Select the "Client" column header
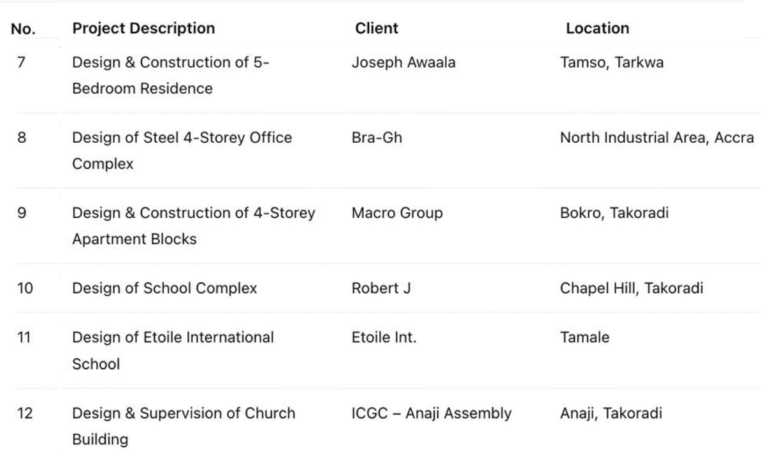The height and width of the screenshot is (454, 768). click(376, 28)
